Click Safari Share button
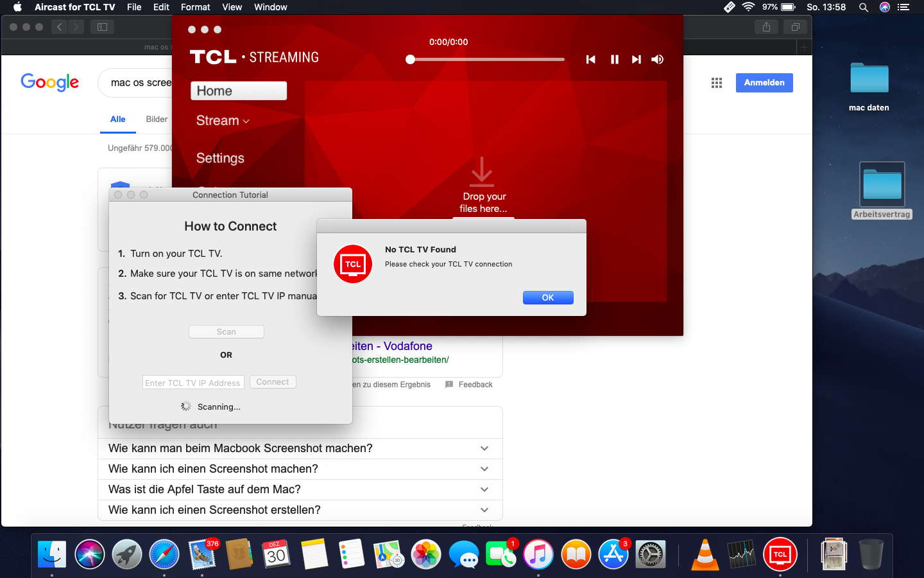The image size is (924, 578). point(766,27)
